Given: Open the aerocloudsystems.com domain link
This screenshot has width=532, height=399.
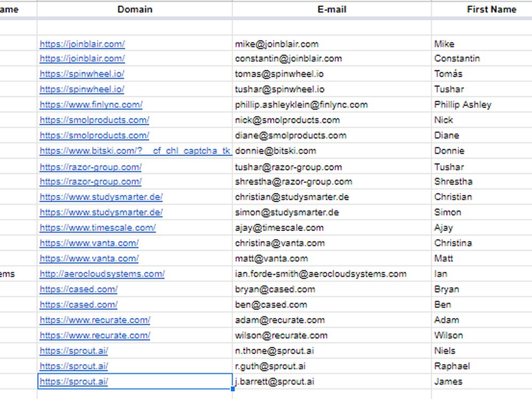Looking at the screenshot, I should click(102, 274).
